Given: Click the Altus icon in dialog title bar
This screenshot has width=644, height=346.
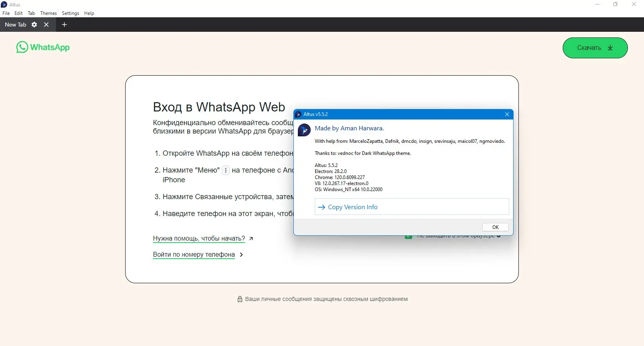Looking at the screenshot, I should click(299, 114).
